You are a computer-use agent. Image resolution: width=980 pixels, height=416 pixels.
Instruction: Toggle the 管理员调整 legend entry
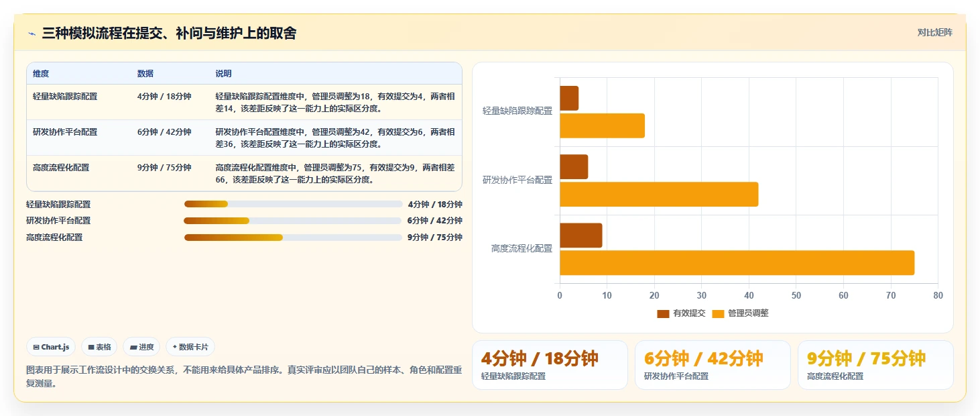[x=740, y=313]
